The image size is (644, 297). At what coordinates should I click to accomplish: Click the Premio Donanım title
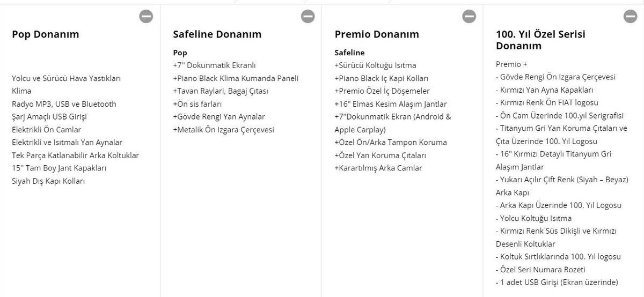click(377, 34)
